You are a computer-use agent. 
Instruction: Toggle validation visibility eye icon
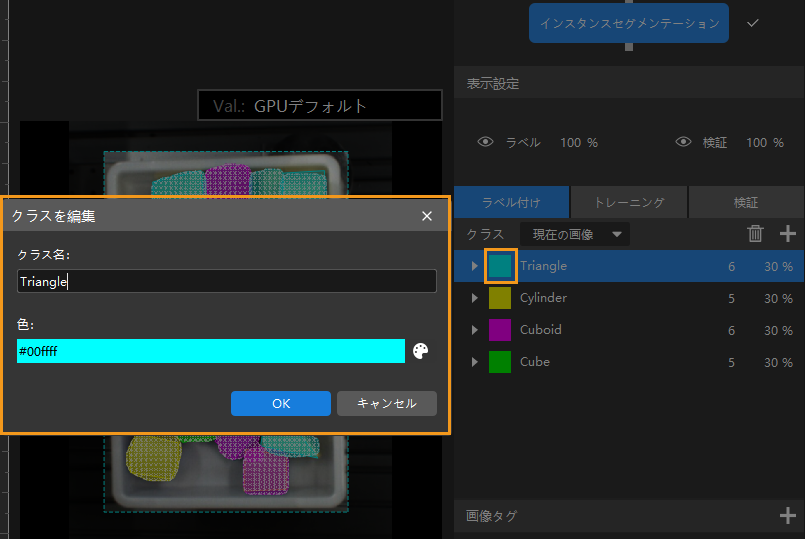tap(684, 142)
